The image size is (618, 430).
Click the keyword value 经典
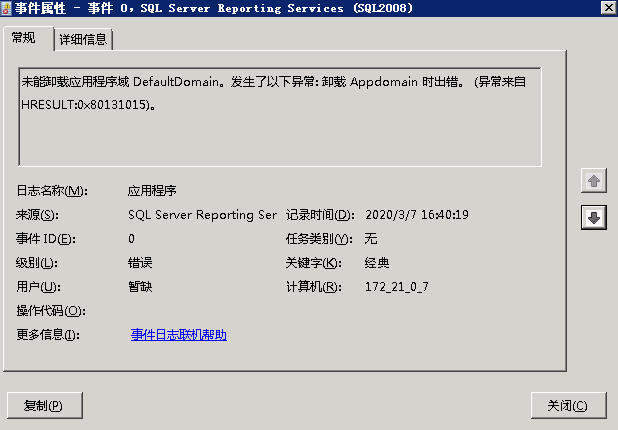point(377,263)
